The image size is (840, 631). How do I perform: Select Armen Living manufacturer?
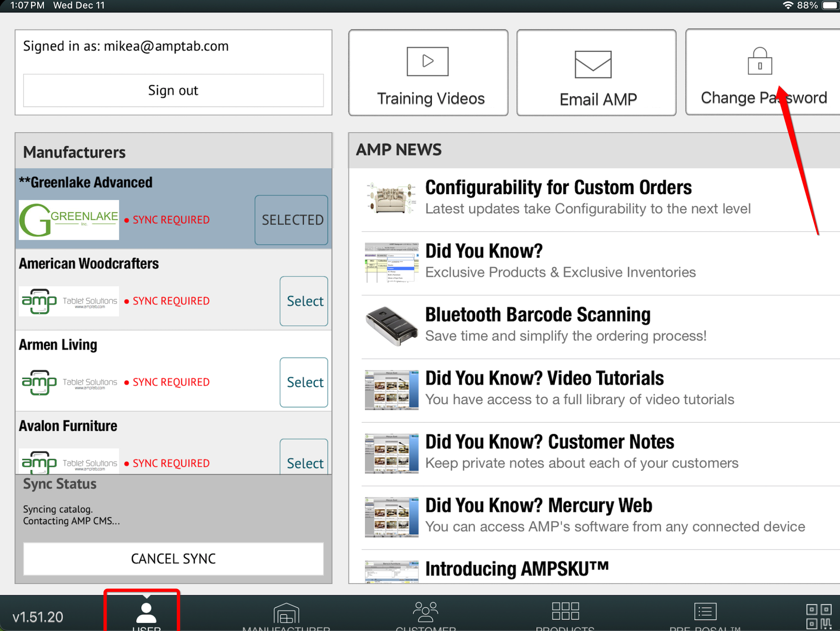303,382
